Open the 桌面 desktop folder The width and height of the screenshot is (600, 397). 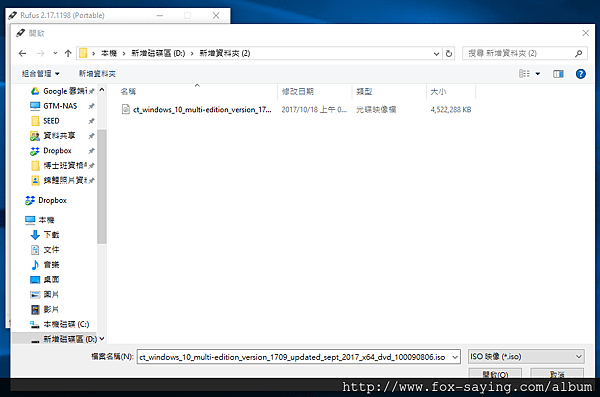click(45, 279)
